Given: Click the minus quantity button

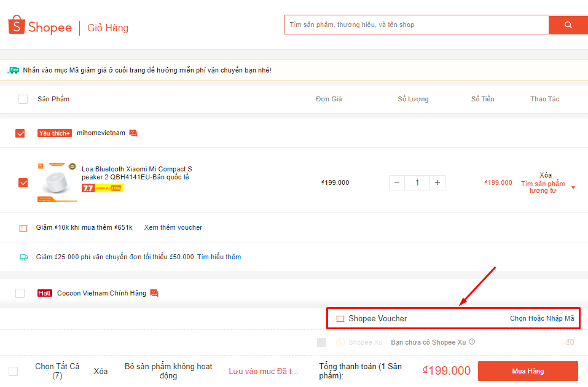Looking at the screenshot, I should tap(397, 182).
